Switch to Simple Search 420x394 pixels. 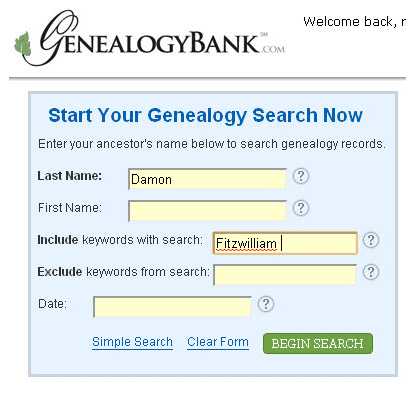(132, 342)
